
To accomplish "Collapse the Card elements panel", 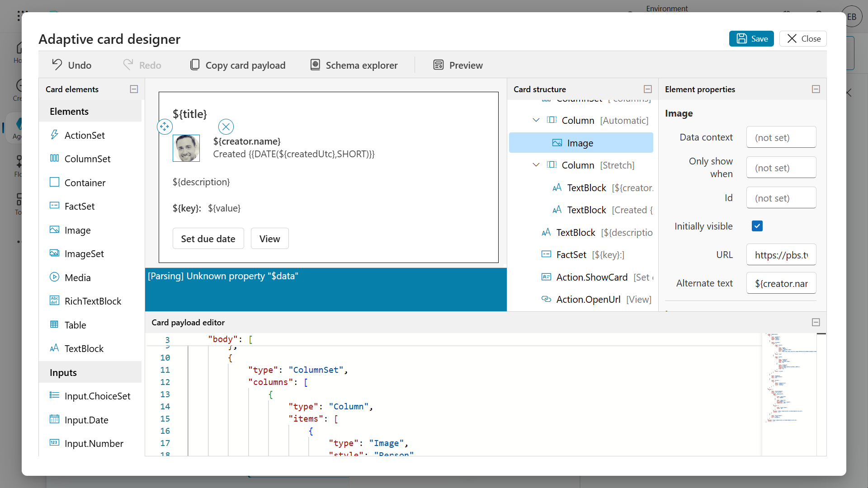I will click(x=134, y=89).
